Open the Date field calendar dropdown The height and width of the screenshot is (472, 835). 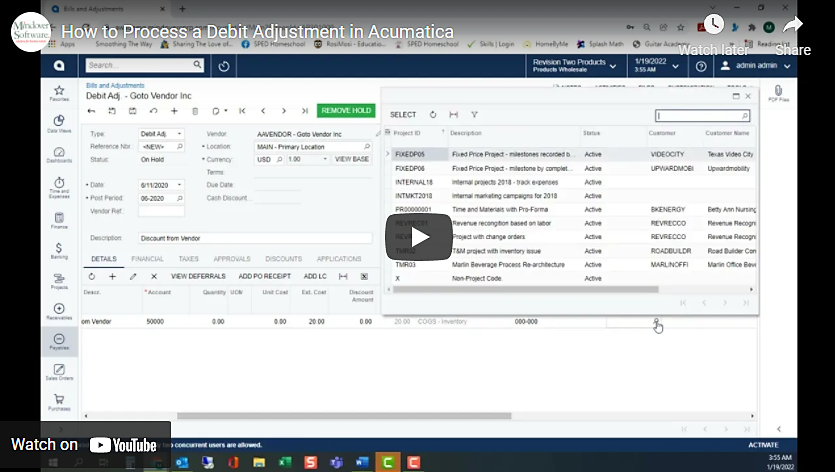pos(179,185)
